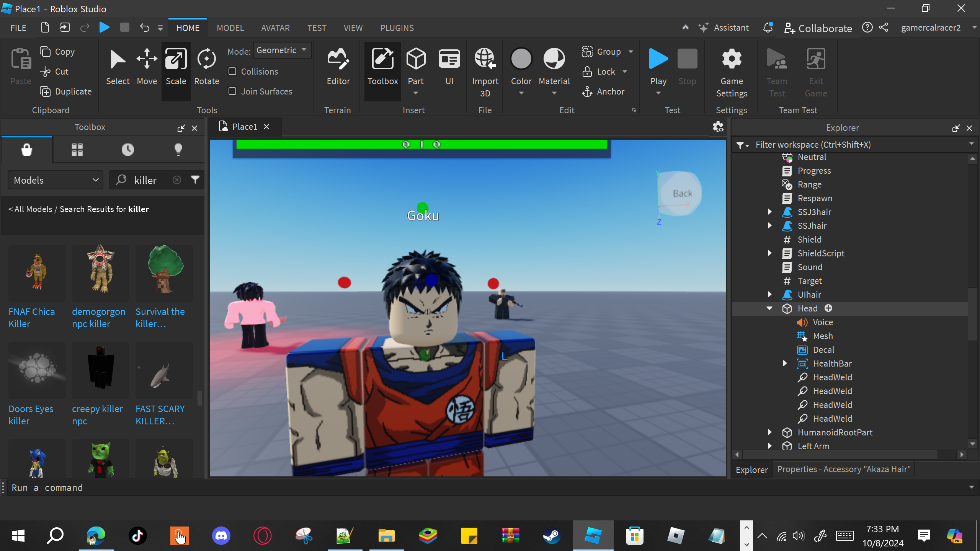Open the Models category dropdown

pyautogui.click(x=56, y=180)
